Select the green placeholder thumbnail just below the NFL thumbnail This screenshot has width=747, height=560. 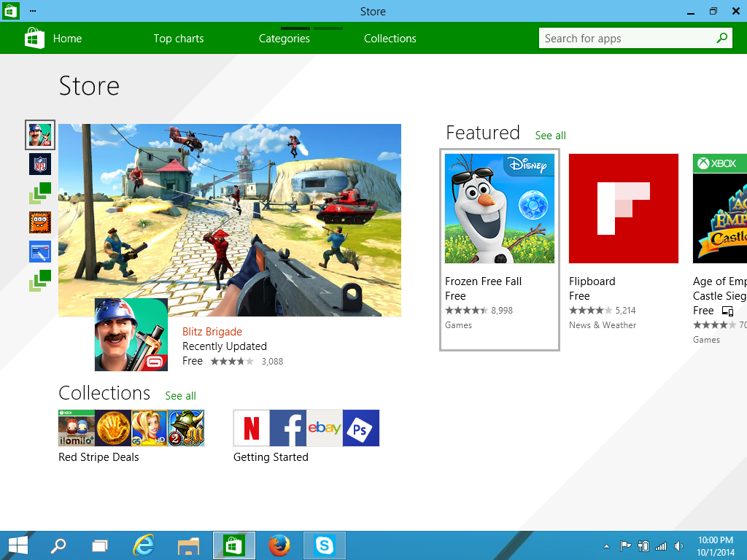[x=40, y=193]
